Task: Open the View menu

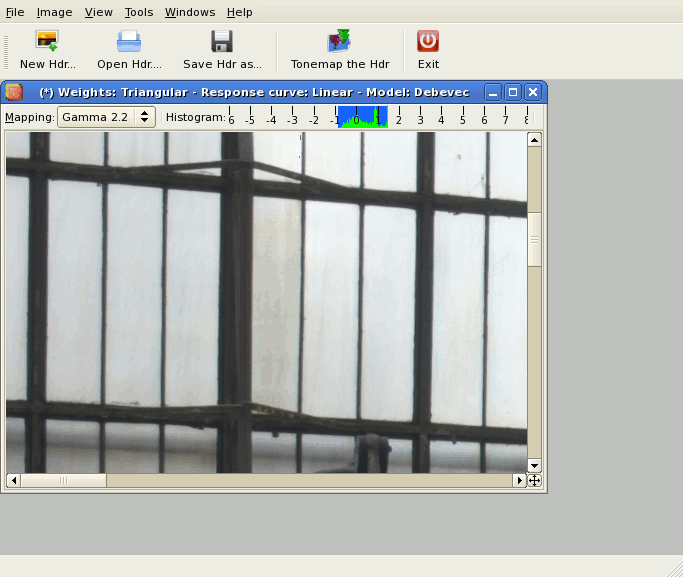Action: [99, 12]
